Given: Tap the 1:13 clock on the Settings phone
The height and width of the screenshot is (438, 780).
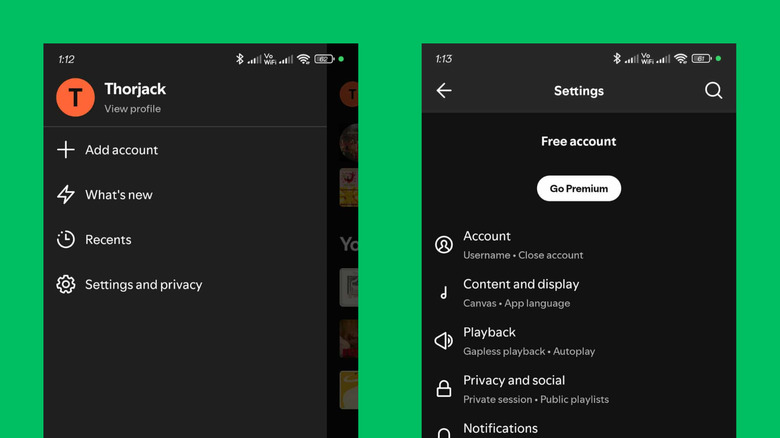Looking at the screenshot, I should click(444, 59).
